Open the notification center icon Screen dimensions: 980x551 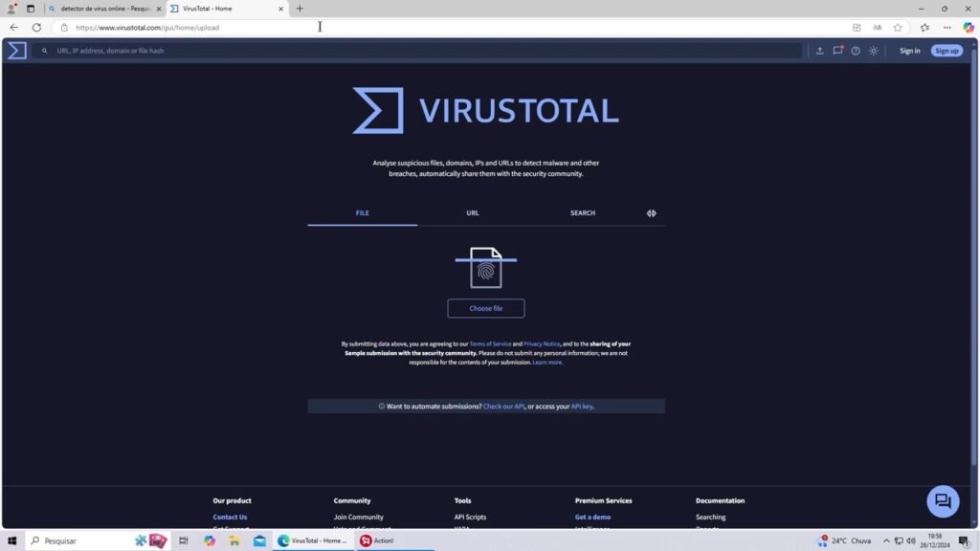point(965,541)
